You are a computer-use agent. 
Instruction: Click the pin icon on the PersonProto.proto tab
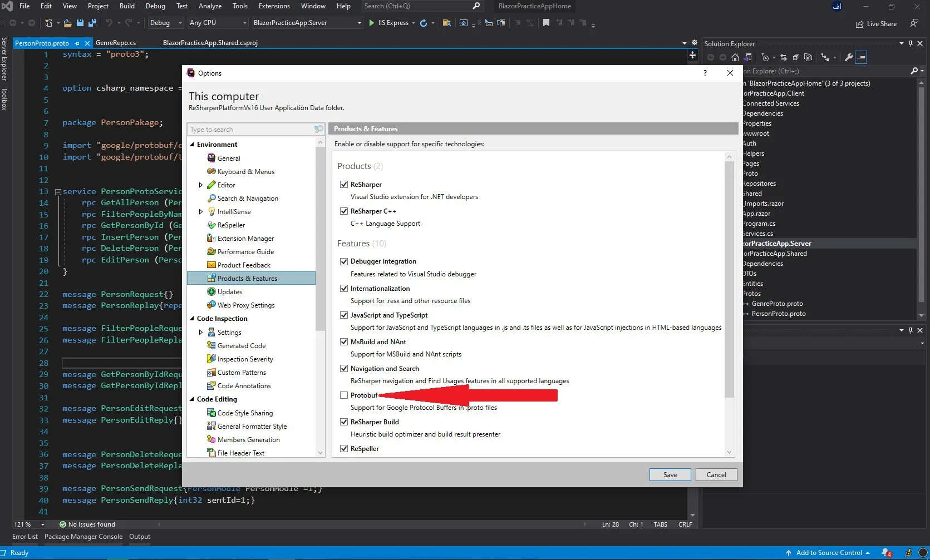pyautogui.click(x=77, y=43)
